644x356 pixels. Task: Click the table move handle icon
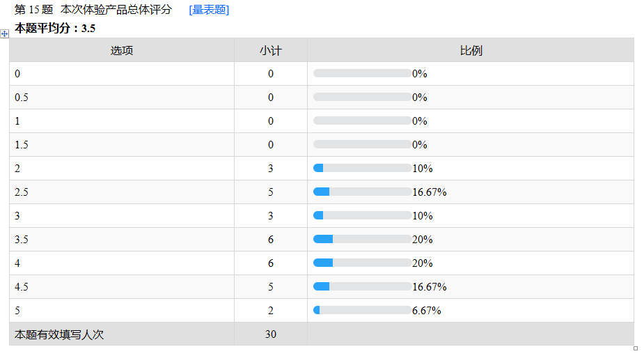click(5, 33)
